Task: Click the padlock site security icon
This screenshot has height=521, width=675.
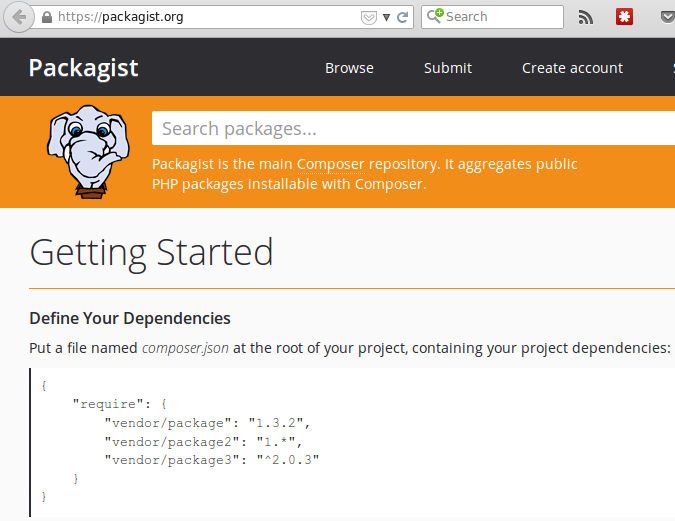Action: pyautogui.click(x=46, y=17)
